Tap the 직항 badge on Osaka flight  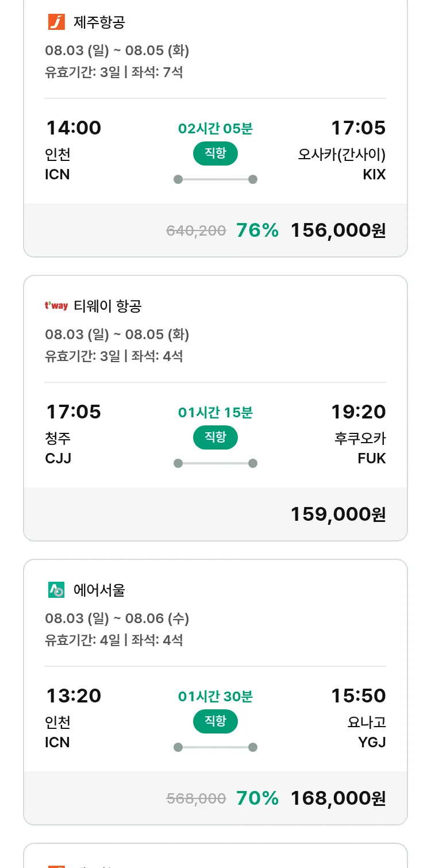tap(215, 153)
